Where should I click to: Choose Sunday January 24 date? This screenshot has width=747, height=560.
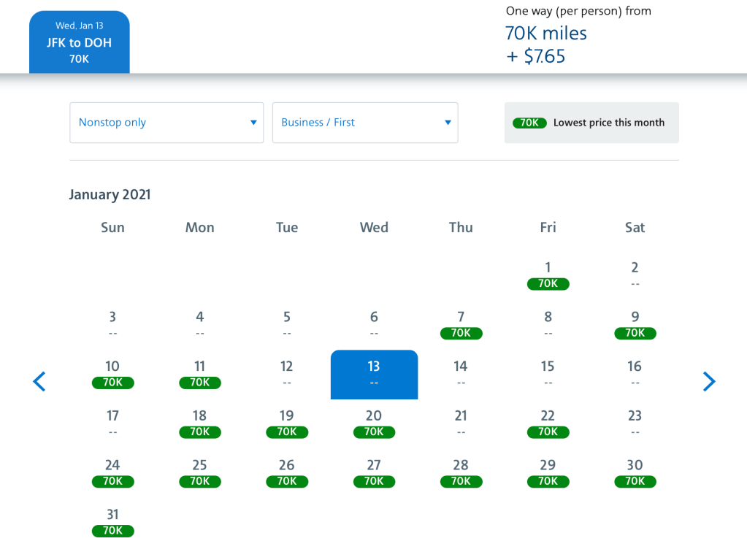click(112, 473)
